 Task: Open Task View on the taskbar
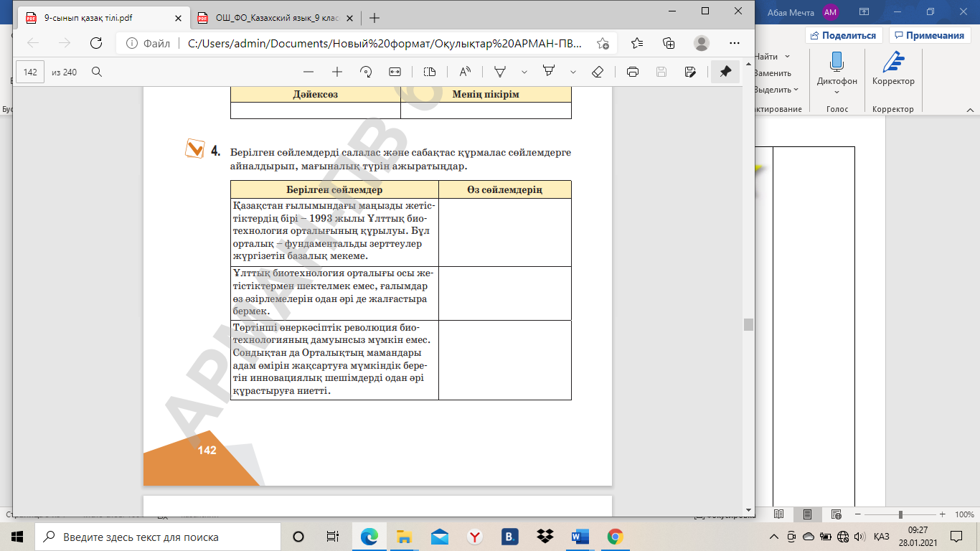[332, 537]
